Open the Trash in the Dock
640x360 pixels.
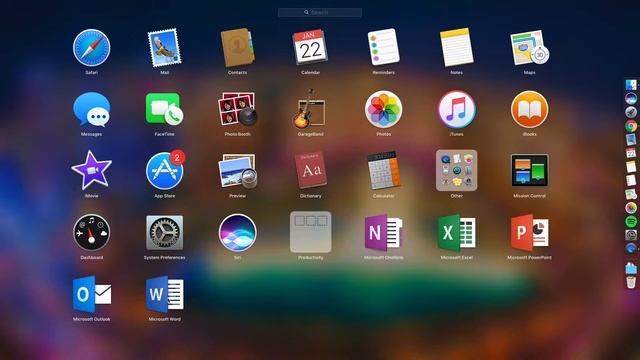pyautogui.click(x=631, y=282)
